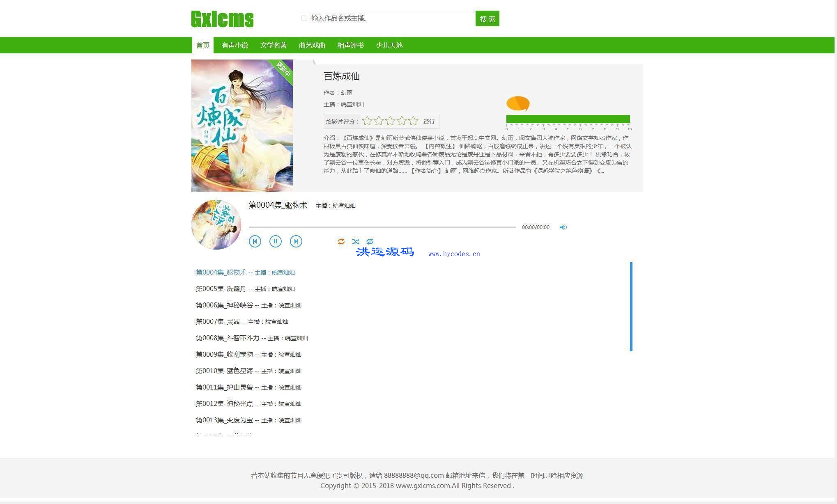837x504 pixels.
Task: Click author text 作者：幻雨
Action: point(338,93)
